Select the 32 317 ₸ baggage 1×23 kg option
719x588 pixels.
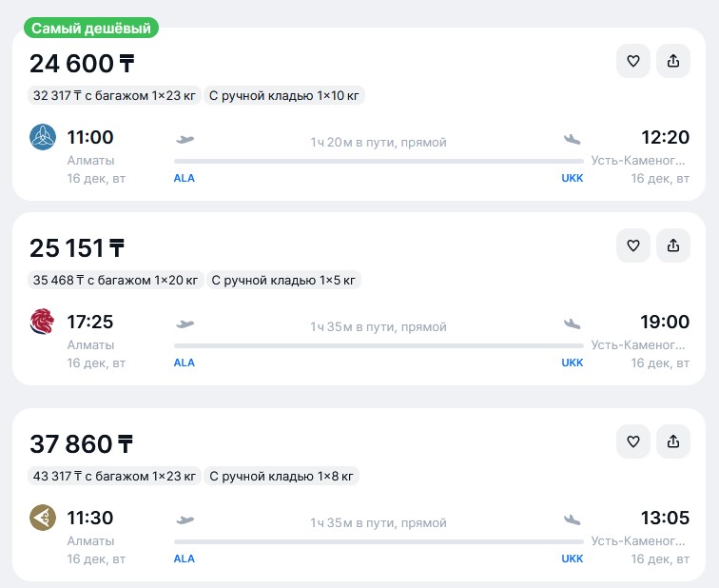(114, 95)
